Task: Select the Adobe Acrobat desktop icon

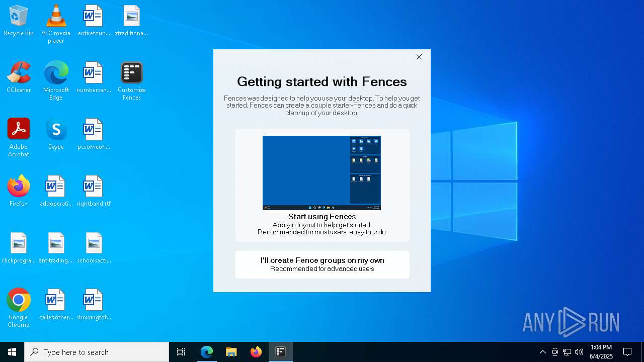Action: (x=19, y=138)
